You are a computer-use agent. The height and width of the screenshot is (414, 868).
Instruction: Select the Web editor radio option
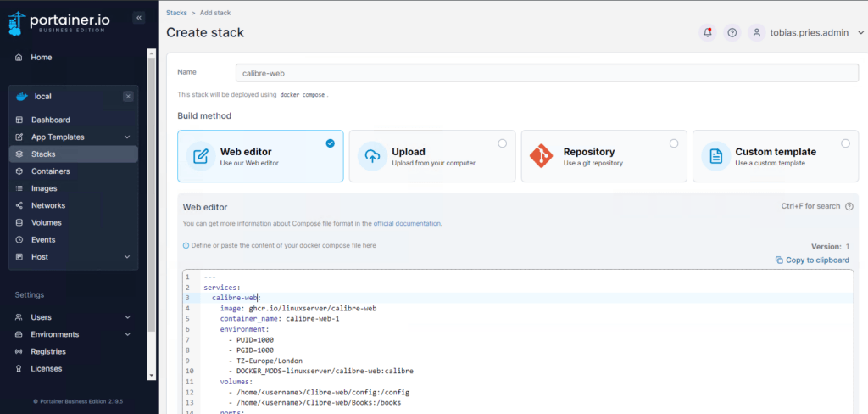[331, 143]
